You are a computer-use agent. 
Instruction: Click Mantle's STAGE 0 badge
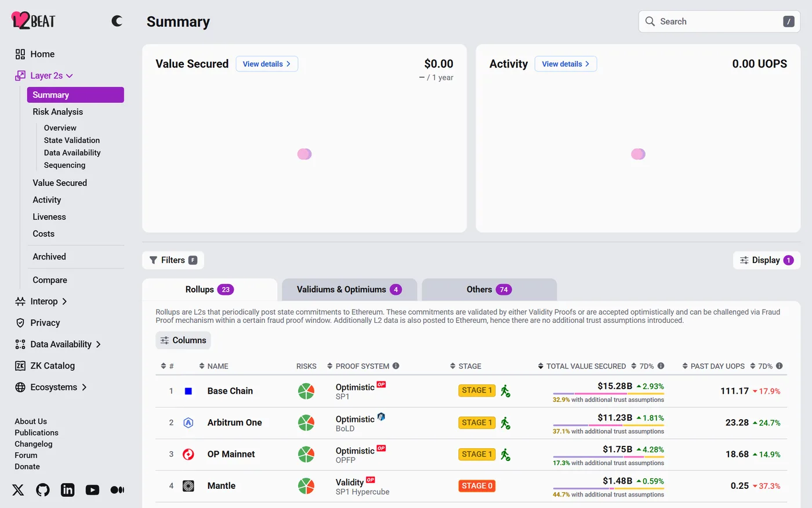point(477,486)
